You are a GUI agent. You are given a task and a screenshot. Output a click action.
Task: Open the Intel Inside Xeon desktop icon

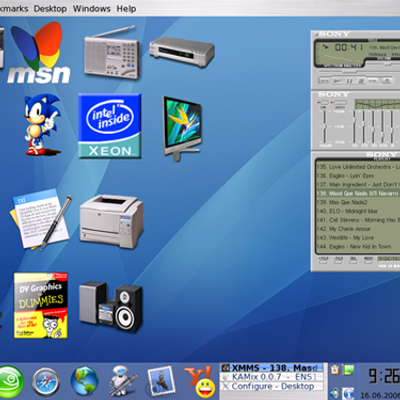(110, 126)
